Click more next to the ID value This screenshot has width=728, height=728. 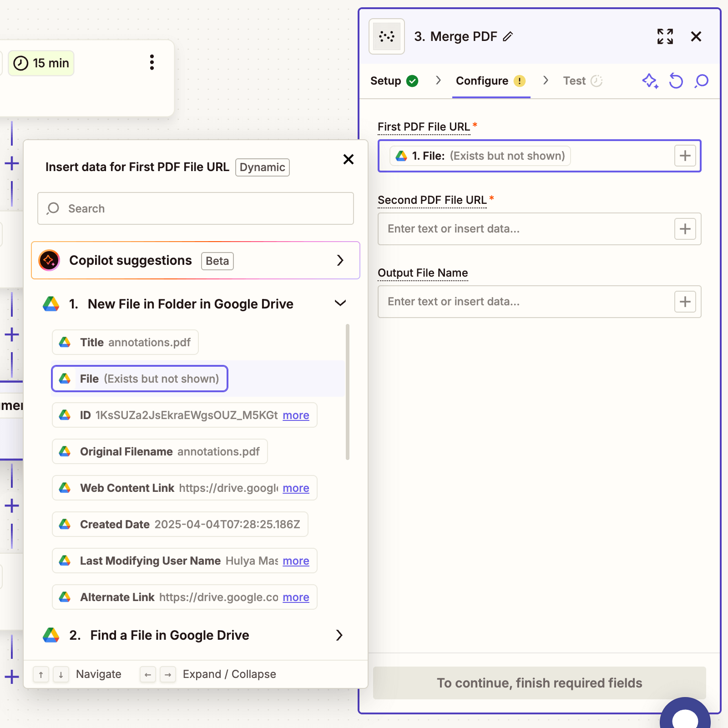[x=296, y=415]
